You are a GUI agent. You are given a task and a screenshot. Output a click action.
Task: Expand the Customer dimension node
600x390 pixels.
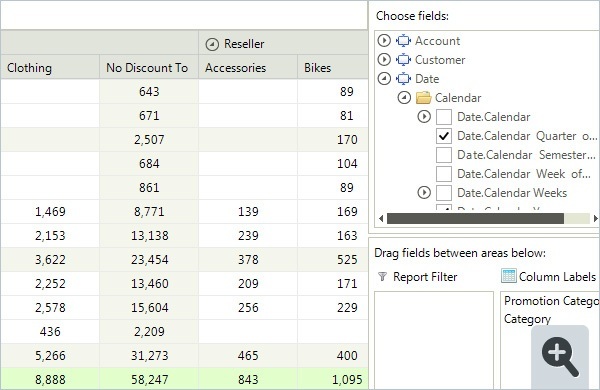pyautogui.click(x=384, y=60)
